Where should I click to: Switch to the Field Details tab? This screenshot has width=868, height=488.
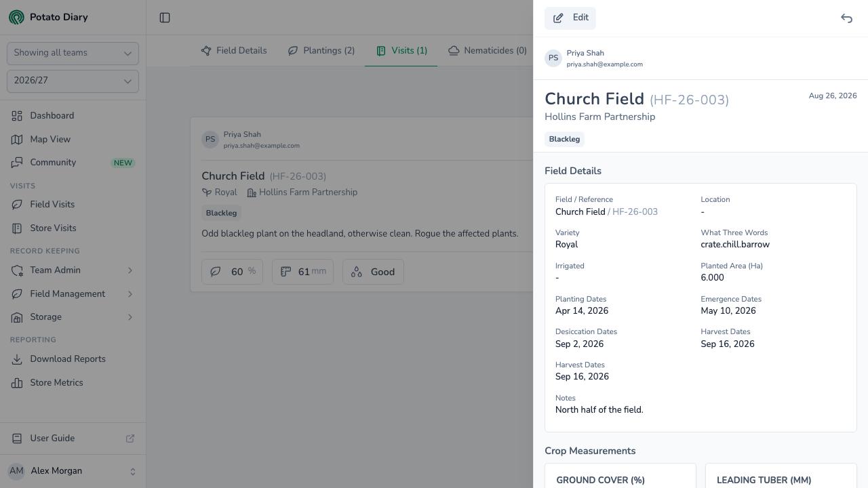click(x=234, y=51)
